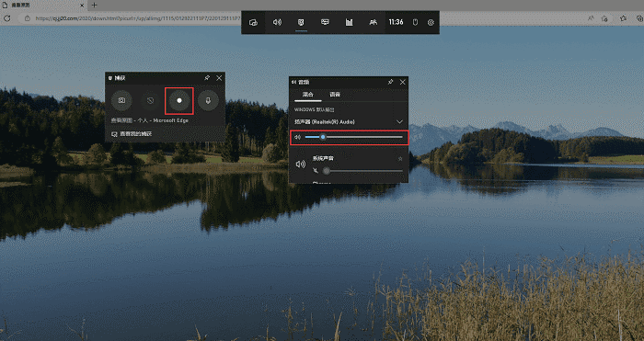This screenshot has width=644, height=341.
Task: Toggle the Audio widget from Game Bar toolbar
Action: point(277,23)
